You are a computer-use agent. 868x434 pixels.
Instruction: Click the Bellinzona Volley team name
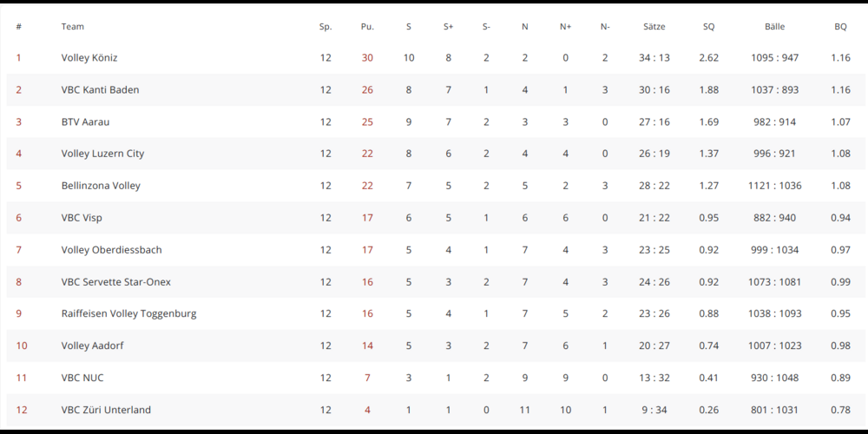[x=101, y=186]
